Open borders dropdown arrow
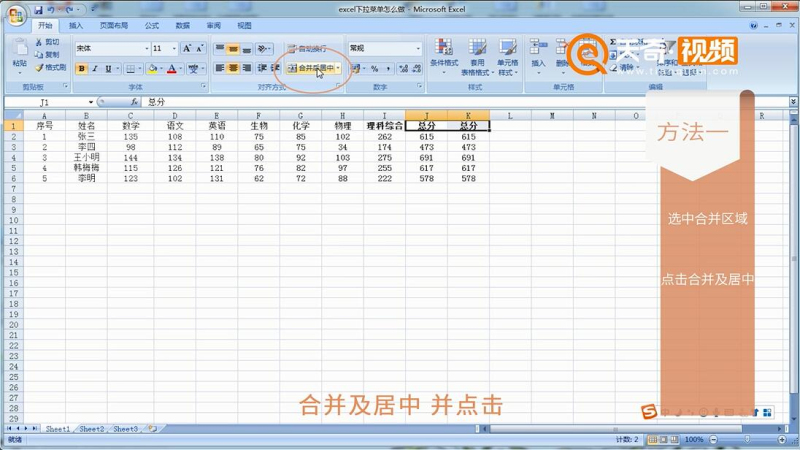The width and height of the screenshot is (800, 450). pos(139,68)
